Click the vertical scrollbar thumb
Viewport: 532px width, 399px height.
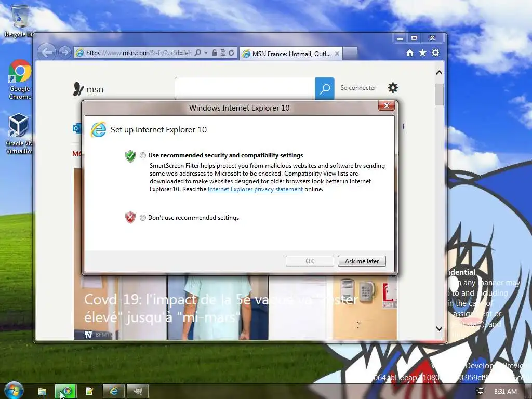(439, 95)
